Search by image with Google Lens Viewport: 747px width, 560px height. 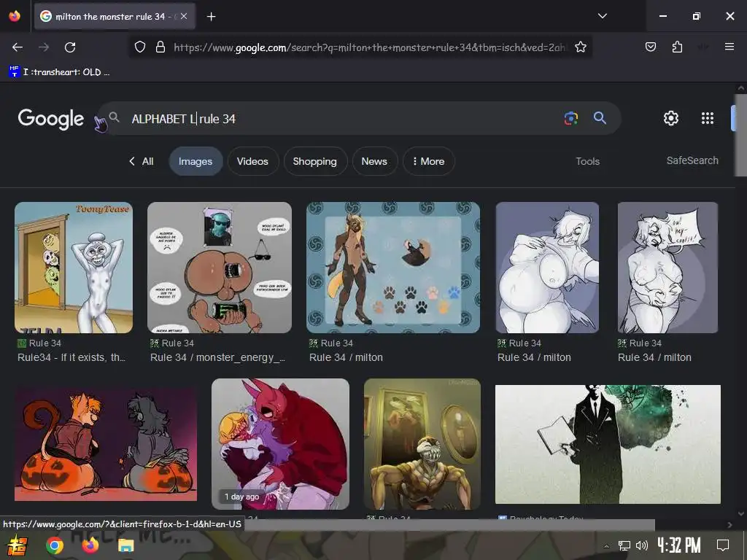(570, 118)
